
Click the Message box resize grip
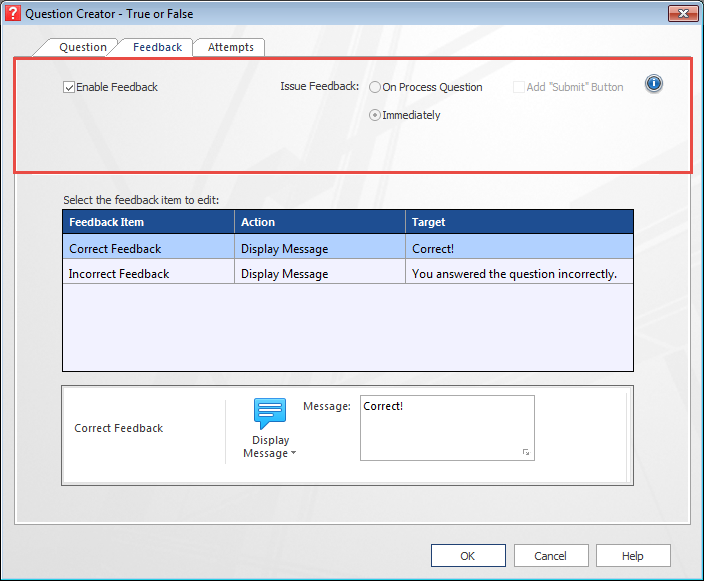point(526,452)
